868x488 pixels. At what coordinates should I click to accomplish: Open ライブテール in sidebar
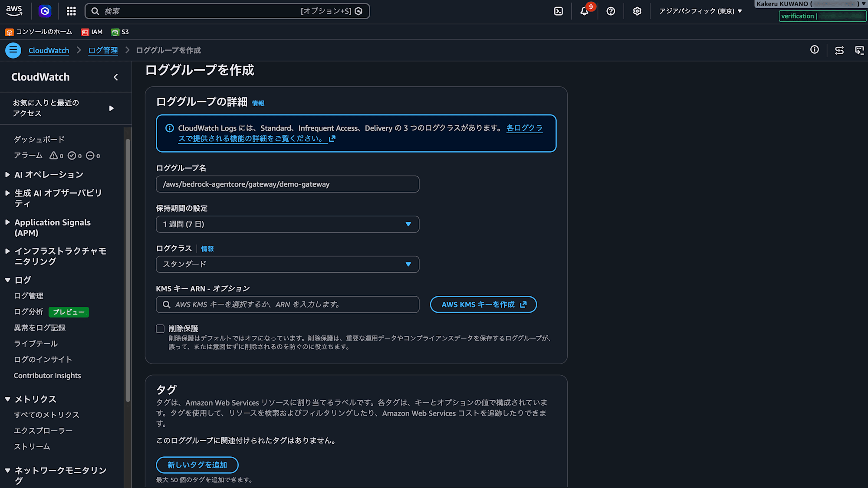[36, 344]
